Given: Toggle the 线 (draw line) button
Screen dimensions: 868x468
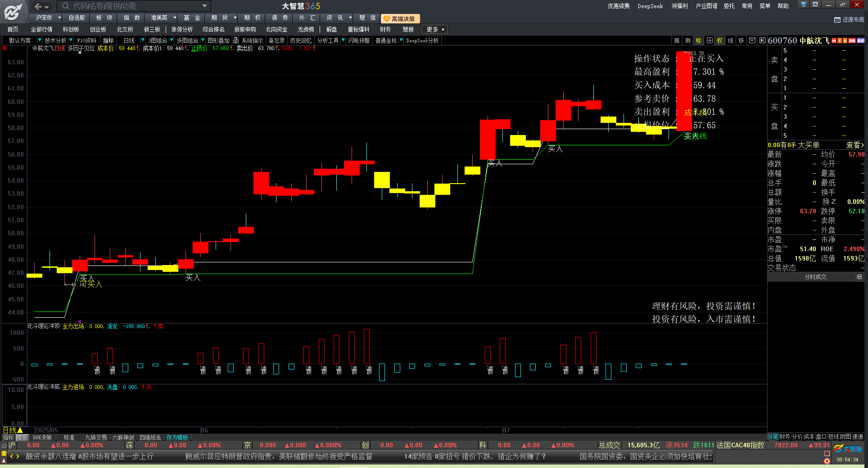Looking at the screenshot, I should point(730,40).
